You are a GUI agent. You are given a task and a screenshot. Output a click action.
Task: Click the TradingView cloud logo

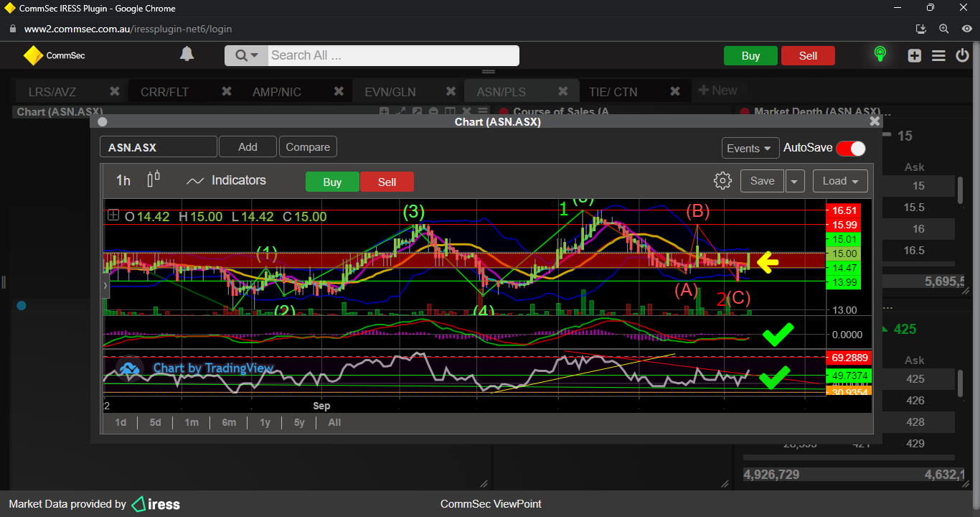(129, 368)
